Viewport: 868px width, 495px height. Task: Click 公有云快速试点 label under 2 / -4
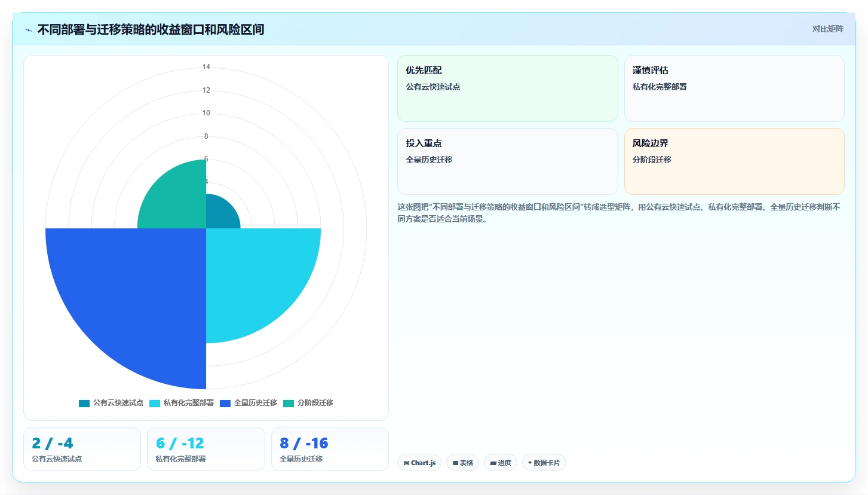click(57, 459)
